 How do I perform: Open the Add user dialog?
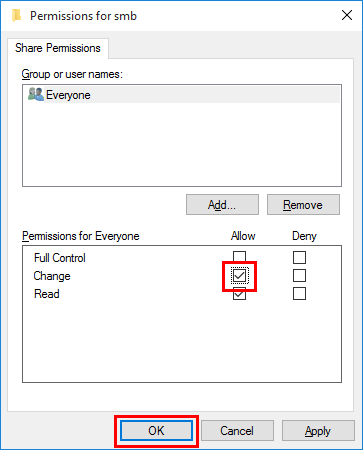(222, 205)
